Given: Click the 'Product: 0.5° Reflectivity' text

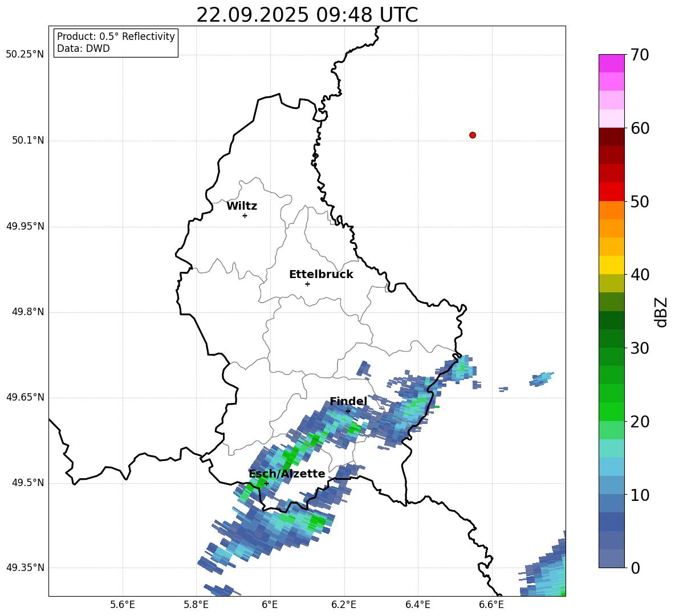Looking at the screenshot, I should [x=116, y=36].
